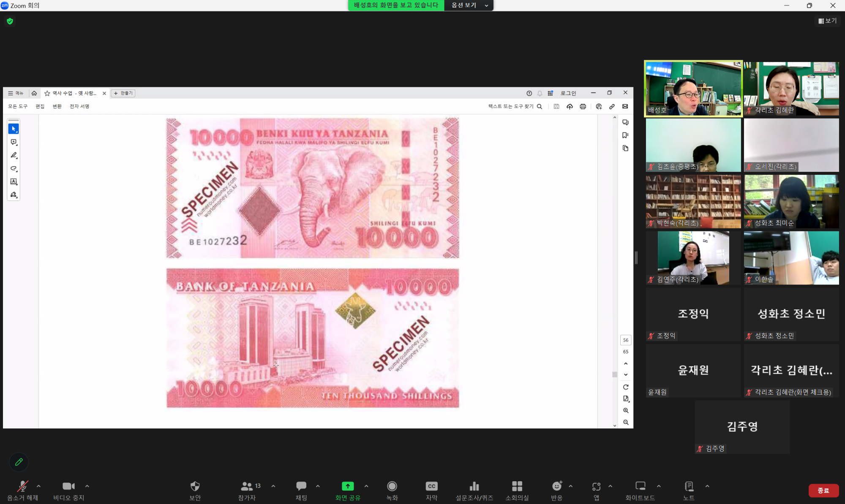The height and width of the screenshot is (504, 845).
Task: Unmute microphone with 음소거 해제
Action: tap(22, 490)
